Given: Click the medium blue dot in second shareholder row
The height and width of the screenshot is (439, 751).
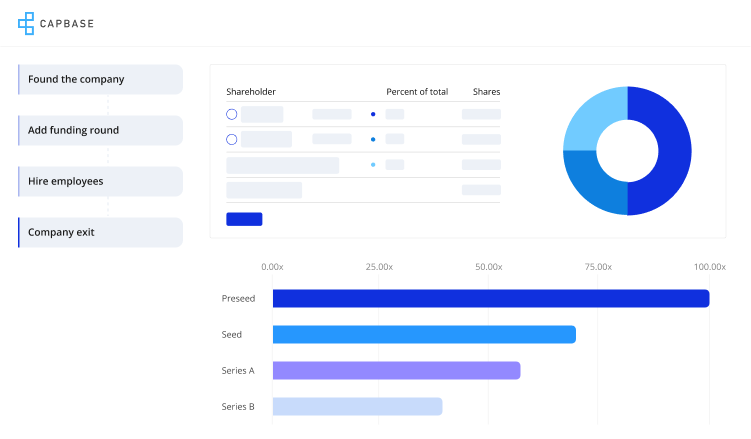Looking at the screenshot, I should 373,140.
